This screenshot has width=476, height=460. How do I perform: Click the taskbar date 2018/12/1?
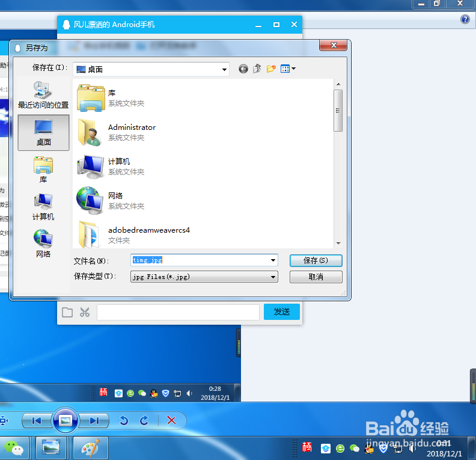(x=444, y=453)
